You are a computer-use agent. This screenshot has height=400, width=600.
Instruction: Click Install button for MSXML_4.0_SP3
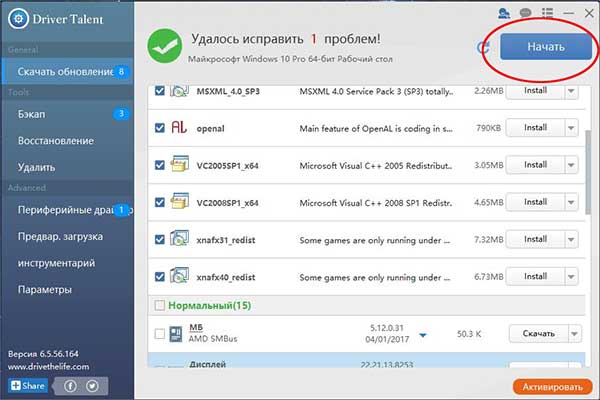tap(535, 91)
